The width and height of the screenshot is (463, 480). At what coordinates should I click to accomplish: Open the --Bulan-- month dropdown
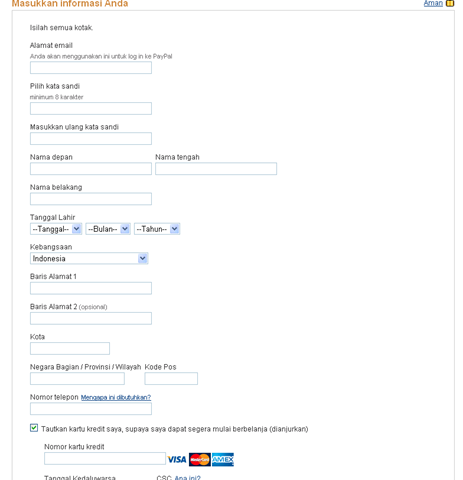tap(108, 229)
